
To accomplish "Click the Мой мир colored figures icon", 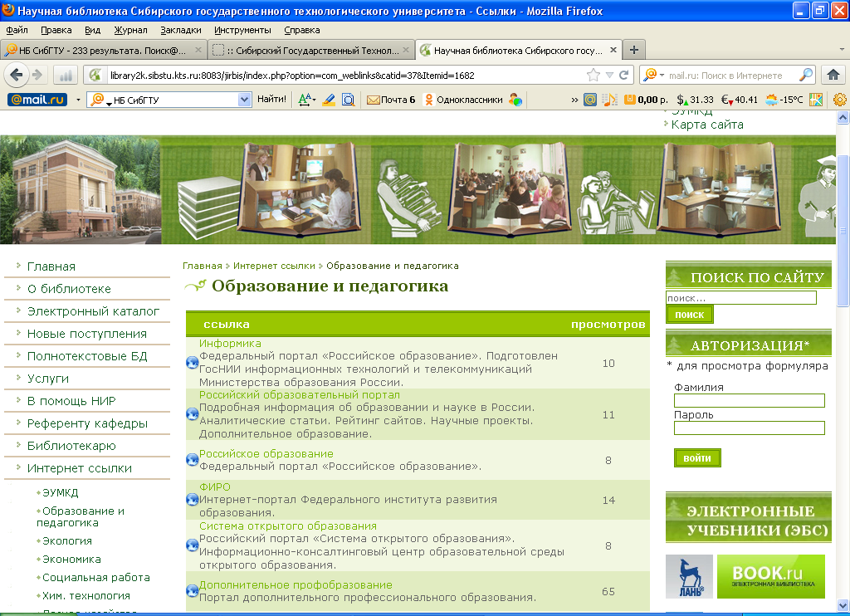I will click(x=515, y=100).
